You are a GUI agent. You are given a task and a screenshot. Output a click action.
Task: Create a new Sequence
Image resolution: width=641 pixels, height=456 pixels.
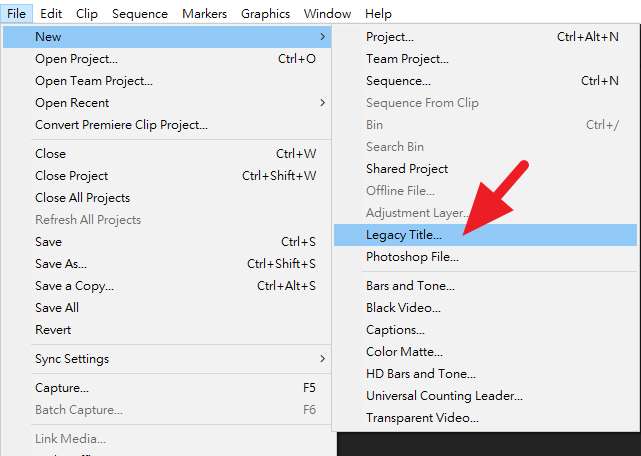(x=398, y=81)
